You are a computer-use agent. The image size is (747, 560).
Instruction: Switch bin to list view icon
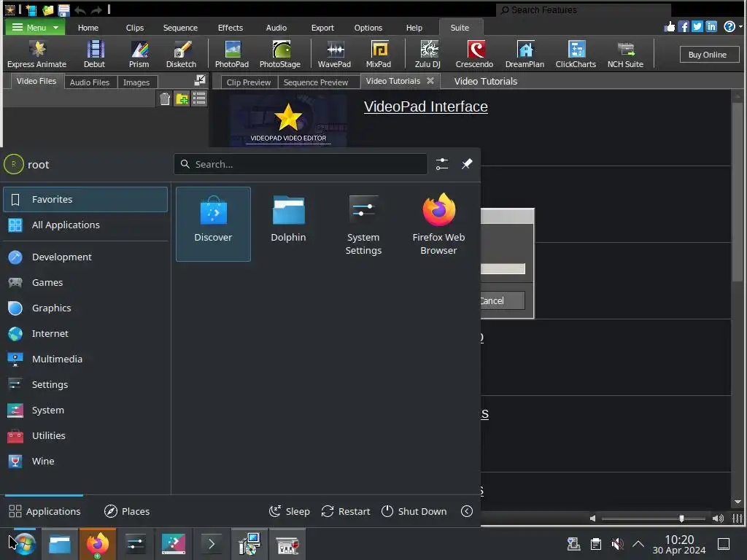[199, 98]
